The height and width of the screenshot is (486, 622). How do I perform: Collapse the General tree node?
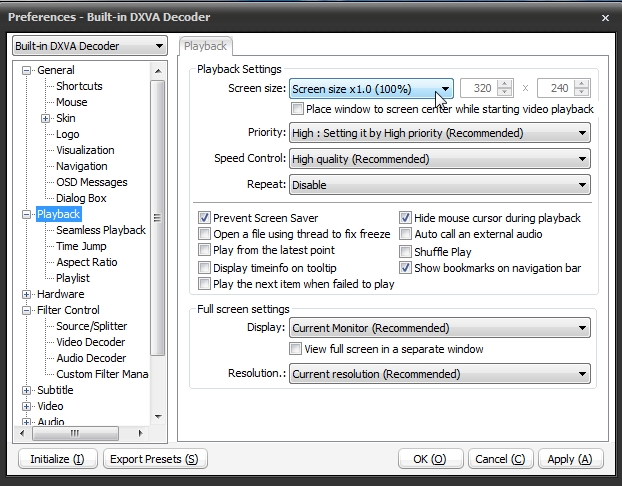tap(26, 71)
